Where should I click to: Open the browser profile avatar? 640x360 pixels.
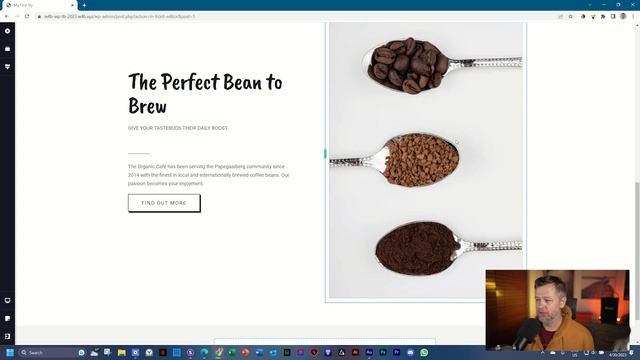(623, 16)
